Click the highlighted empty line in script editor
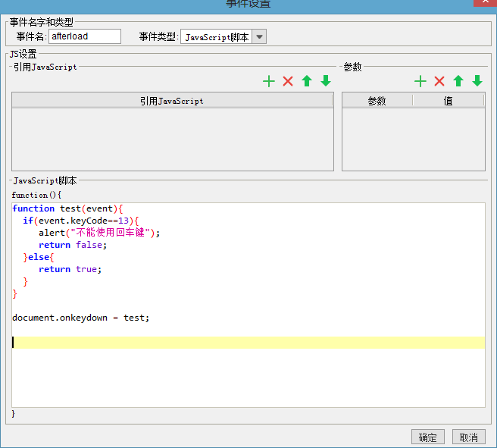 248,343
